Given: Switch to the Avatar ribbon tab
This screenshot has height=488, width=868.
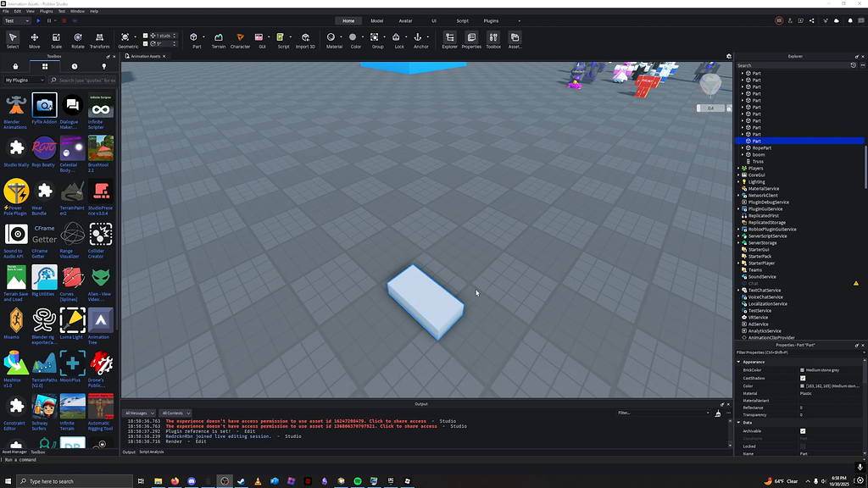Looking at the screenshot, I should pos(405,21).
